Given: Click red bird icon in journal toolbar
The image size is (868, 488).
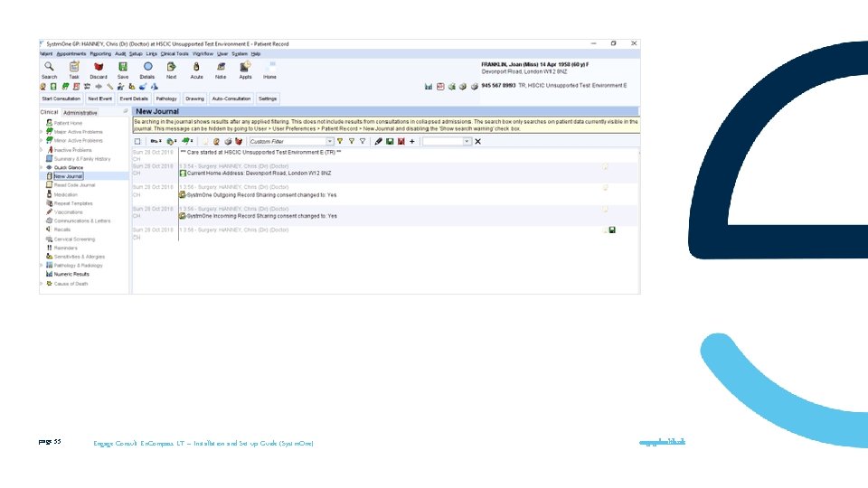Looking at the screenshot, I should tap(239, 142).
